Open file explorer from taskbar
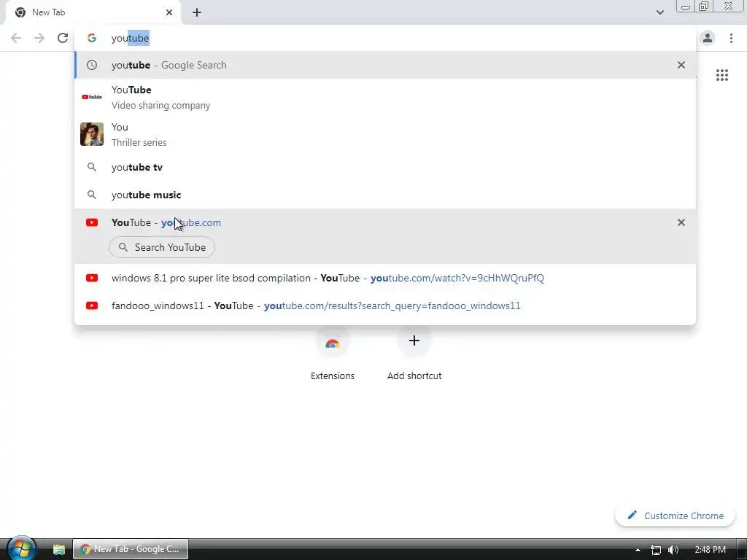Screen dimensions: 747x560 [58, 549]
